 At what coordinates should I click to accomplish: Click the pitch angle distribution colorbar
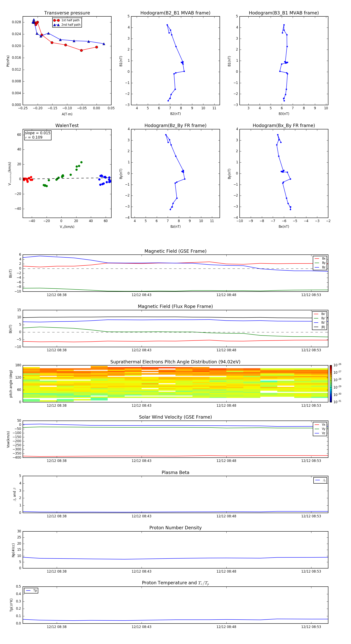click(x=331, y=383)
